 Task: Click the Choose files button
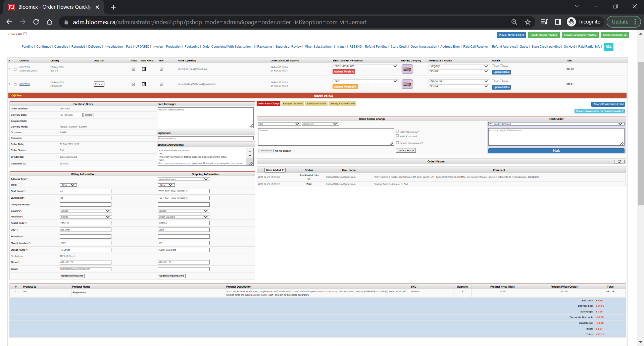point(266,151)
